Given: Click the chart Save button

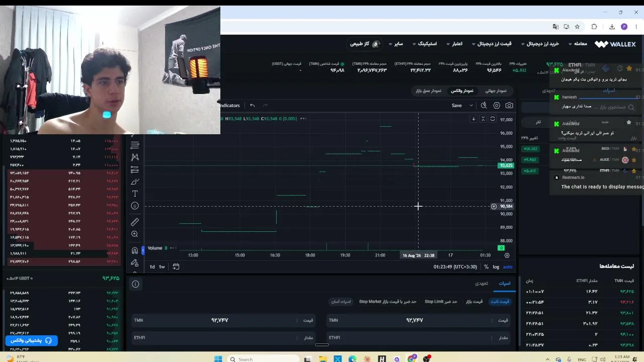Looking at the screenshot, I should click(457, 106).
